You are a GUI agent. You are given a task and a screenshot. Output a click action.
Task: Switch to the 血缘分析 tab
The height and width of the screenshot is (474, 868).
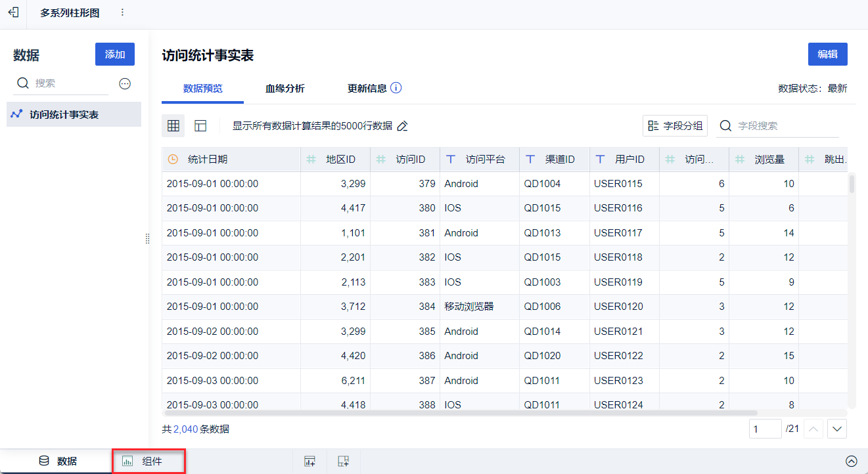285,89
